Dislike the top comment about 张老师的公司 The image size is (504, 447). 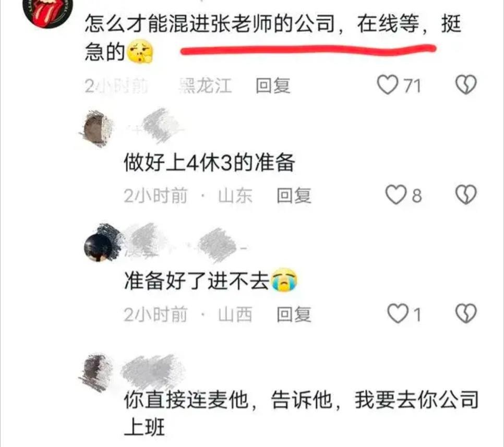[x=466, y=85]
